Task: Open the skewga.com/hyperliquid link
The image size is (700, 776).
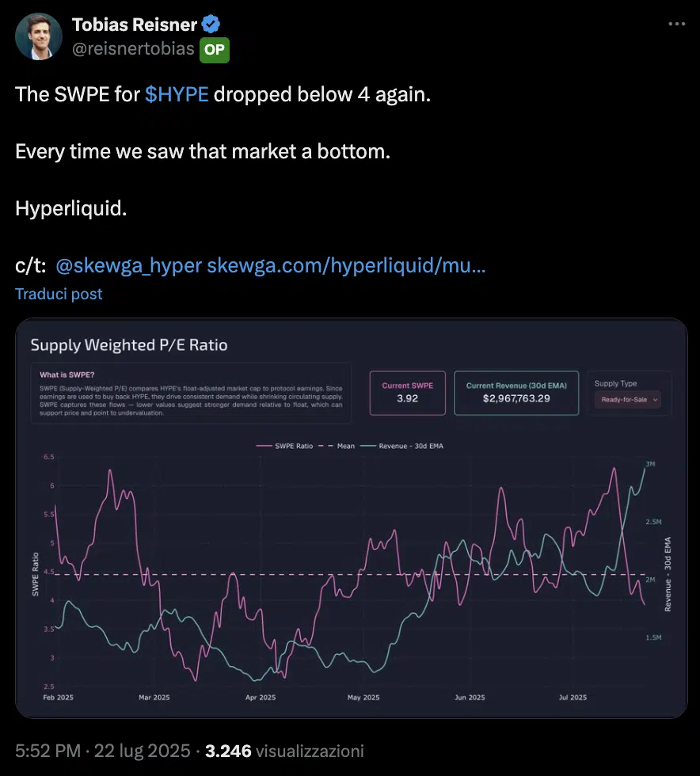Action: (x=346, y=265)
